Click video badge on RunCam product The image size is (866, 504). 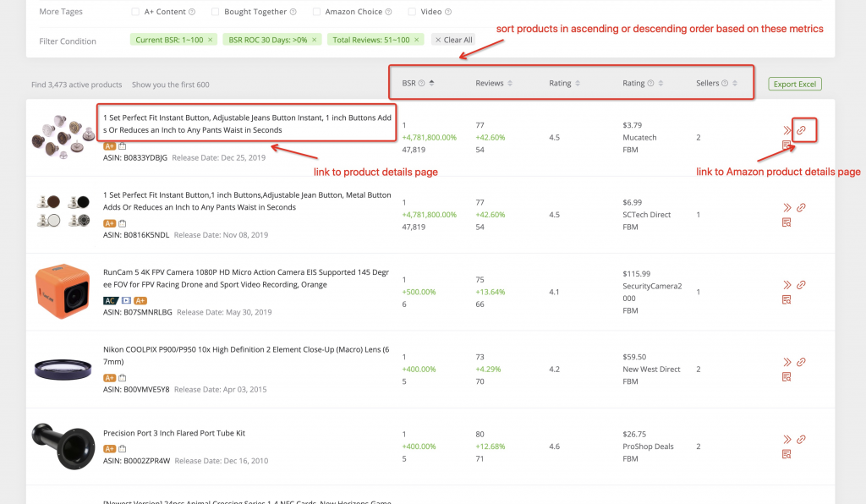[126, 301]
